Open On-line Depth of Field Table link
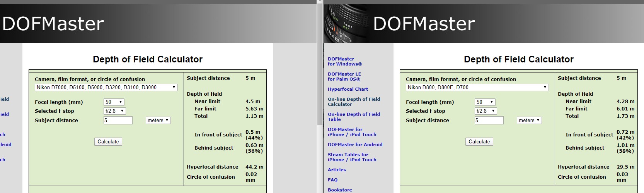 [354, 117]
